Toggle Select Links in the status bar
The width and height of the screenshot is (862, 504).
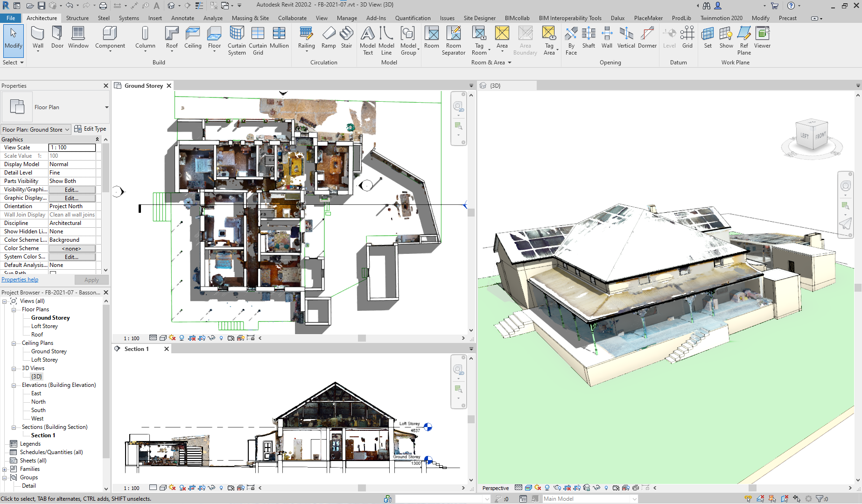coord(748,499)
